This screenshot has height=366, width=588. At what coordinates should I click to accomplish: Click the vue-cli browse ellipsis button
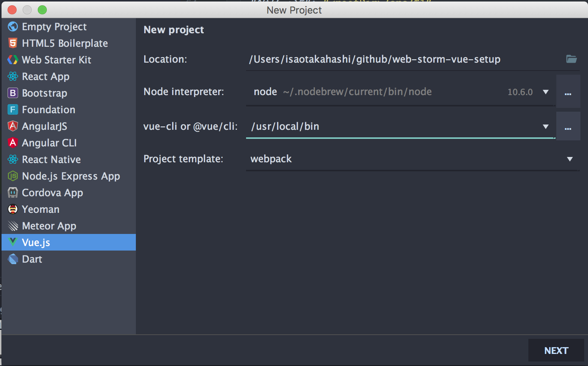pos(568,127)
